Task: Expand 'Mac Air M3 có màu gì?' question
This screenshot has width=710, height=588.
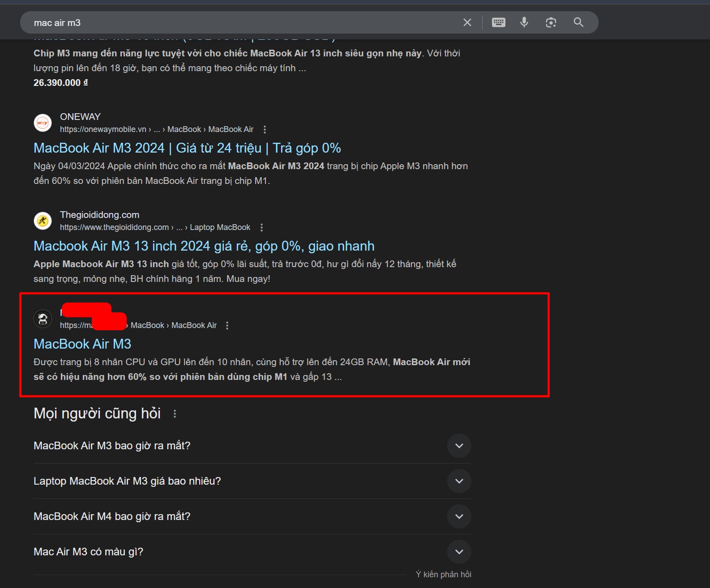Action: tap(252, 552)
